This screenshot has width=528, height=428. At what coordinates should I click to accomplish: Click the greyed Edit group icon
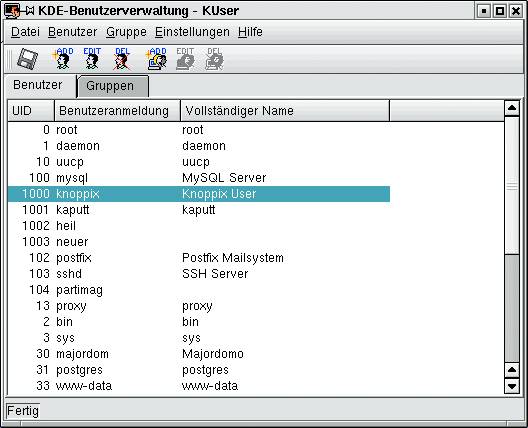coord(185,59)
